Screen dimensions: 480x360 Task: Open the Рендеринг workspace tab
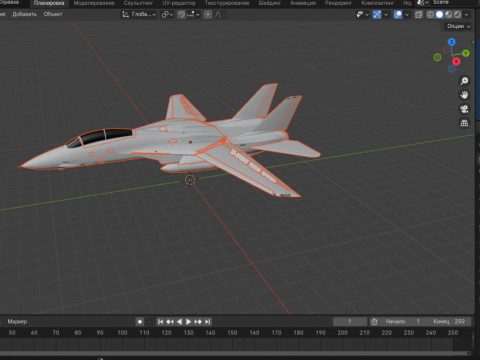click(338, 3)
